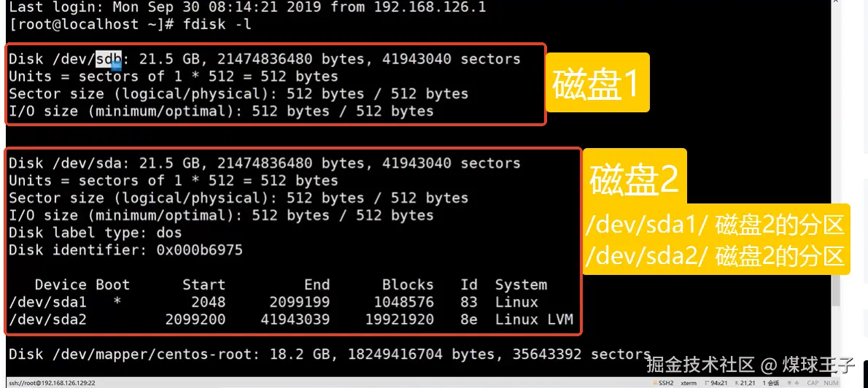
Task: Click the down arrow in status bar
Action: [797, 383]
